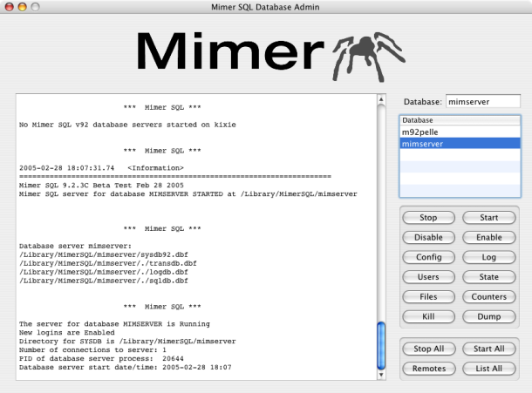Click the red close window button
The width and height of the screenshot is (532, 393).
click(10, 7)
